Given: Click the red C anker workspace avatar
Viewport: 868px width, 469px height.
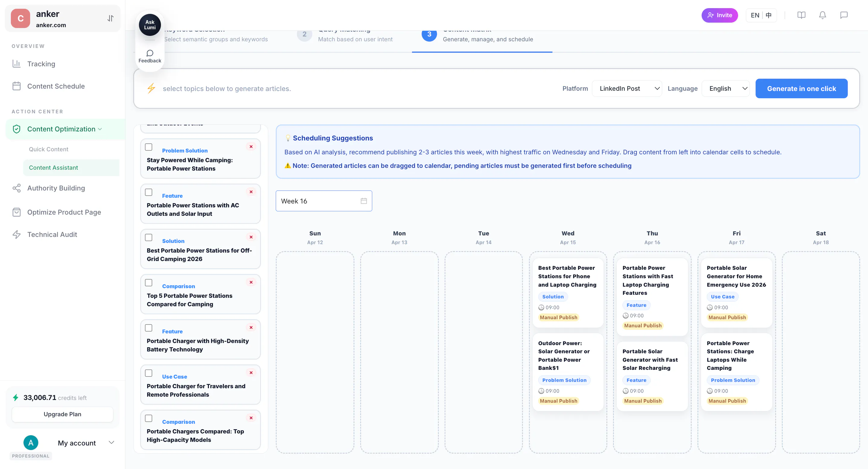Looking at the screenshot, I should coord(20,18).
